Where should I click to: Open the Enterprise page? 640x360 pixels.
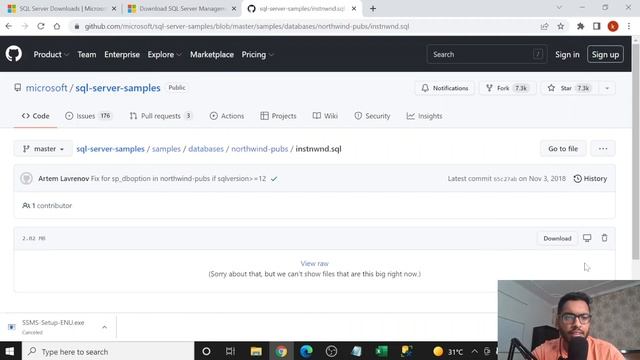tap(122, 54)
